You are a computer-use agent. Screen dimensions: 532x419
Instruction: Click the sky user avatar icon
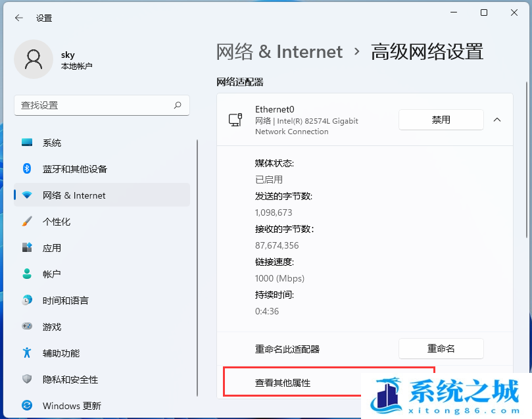point(33,59)
